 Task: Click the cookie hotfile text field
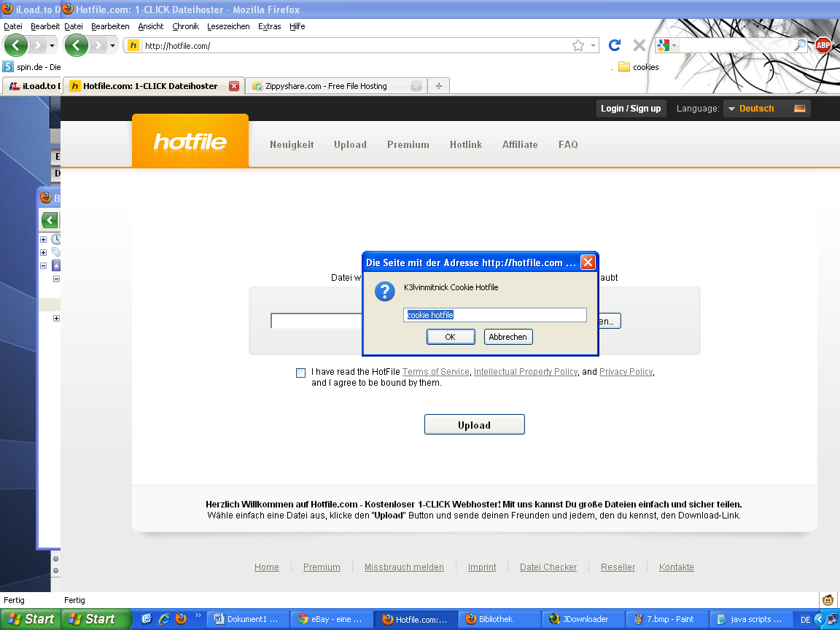[494, 315]
